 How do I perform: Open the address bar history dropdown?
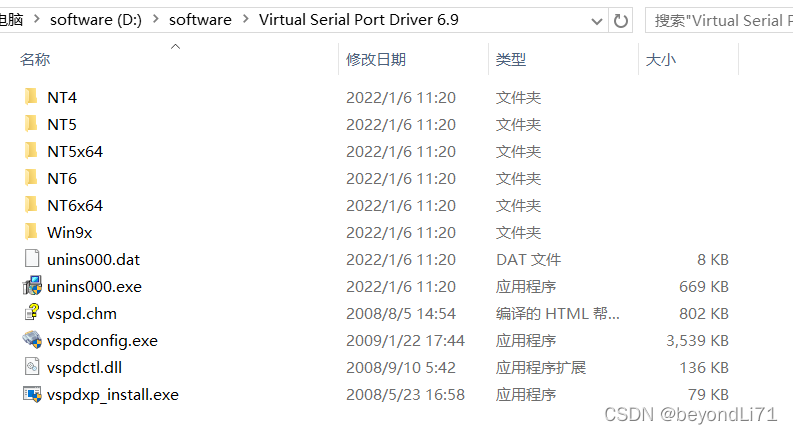(x=597, y=21)
